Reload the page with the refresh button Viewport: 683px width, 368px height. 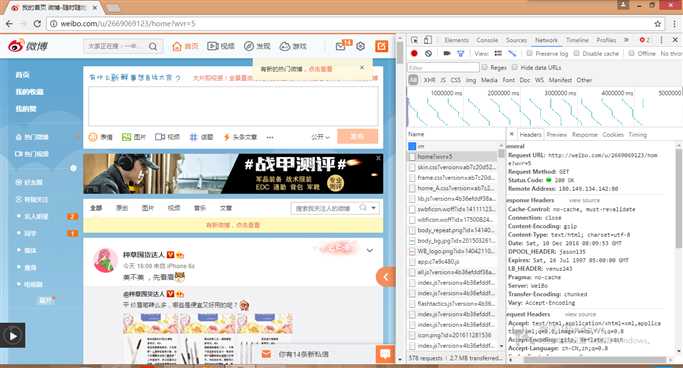pyautogui.click(x=37, y=24)
